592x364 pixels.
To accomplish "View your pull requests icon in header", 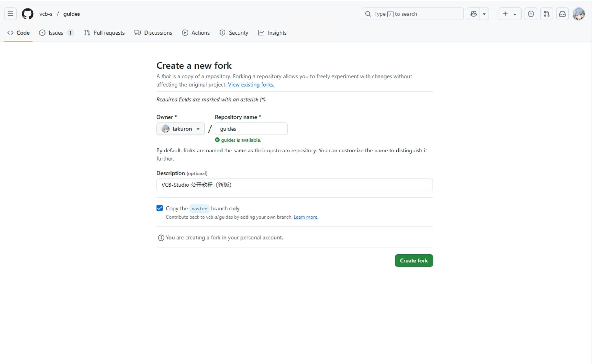I will 546,14.
